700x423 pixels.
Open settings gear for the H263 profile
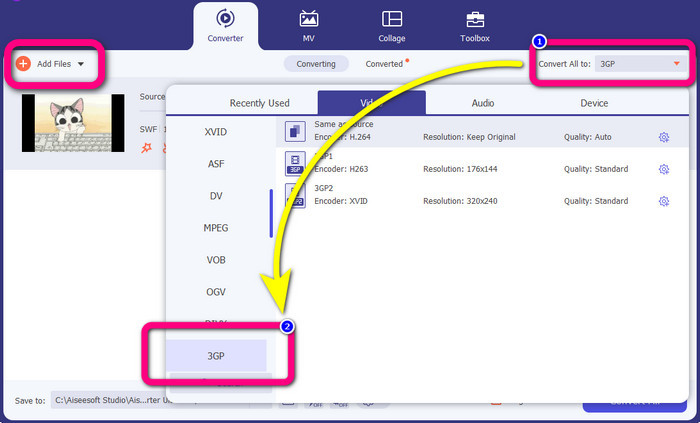(x=663, y=169)
